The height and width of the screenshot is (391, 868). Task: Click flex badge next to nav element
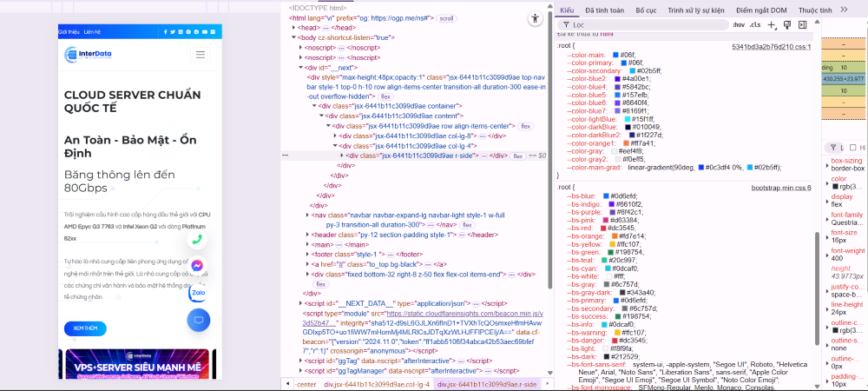[467, 225]
